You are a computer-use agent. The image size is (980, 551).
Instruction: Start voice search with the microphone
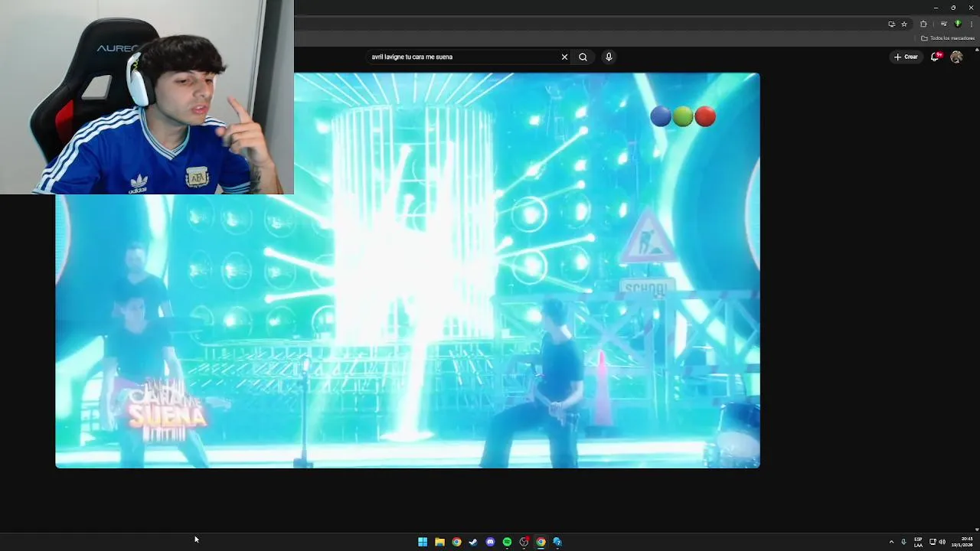click(x=609, y=57)
